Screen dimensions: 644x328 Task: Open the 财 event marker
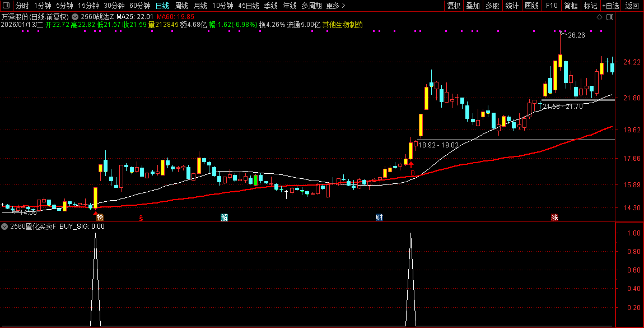tap(379, 218)
